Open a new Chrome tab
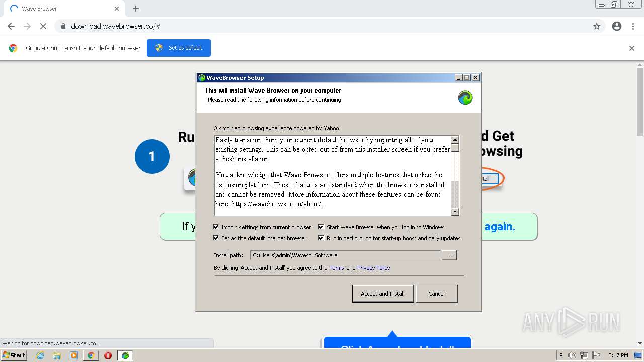Viewport: 644px width, 362px height. (x=136, y=9)
